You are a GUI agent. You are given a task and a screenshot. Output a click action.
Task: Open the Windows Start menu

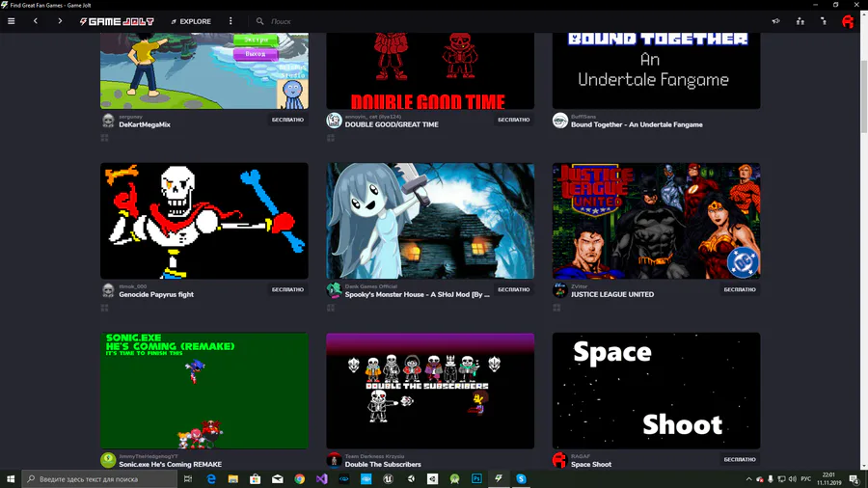click(x=11, y=479)
